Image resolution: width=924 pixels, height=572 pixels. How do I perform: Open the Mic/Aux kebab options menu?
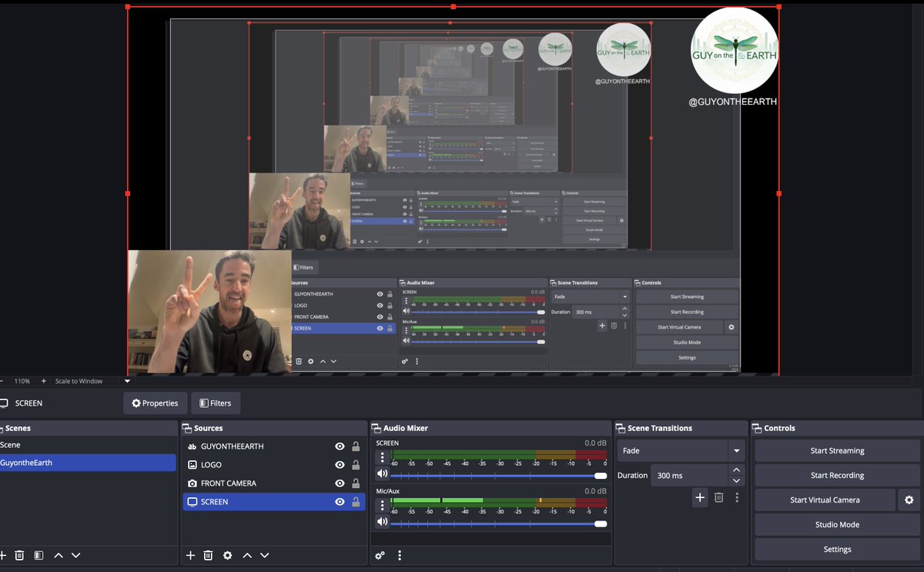[383, 505]
